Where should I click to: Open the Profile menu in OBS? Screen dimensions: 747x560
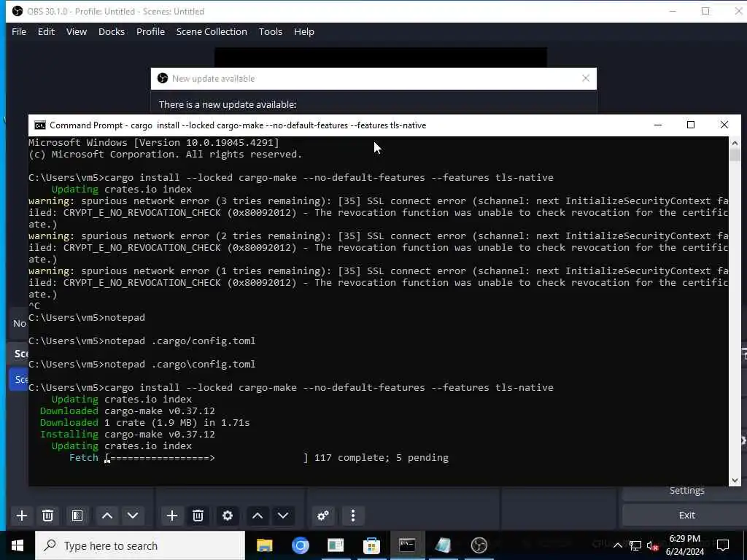pyautogui.click(x=150, y=31)
